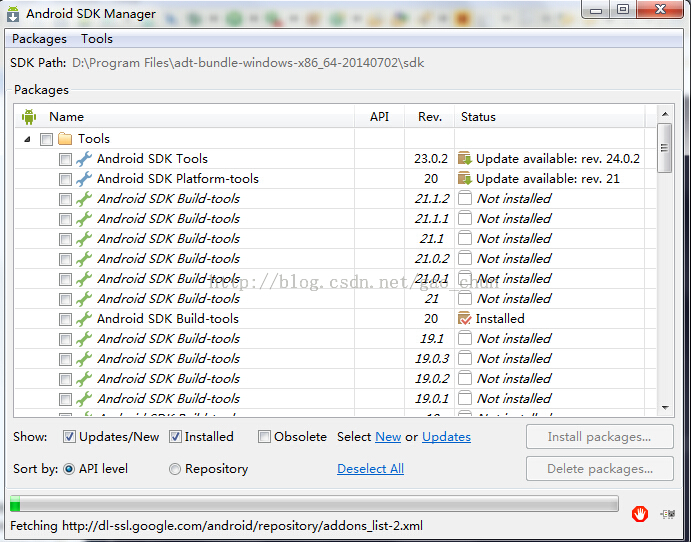Image resolution: width=691 pixels, height=542 pixels.
Task: Click the Delete packages button
Action: click(599, 468)
